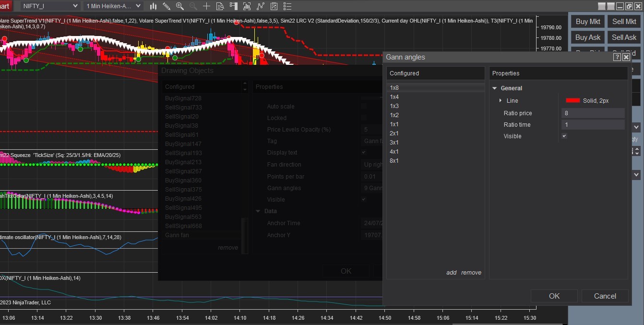Click the add link under Configured list
The height and width of the screenshot is (325, 644).
(x=451, y=273)
